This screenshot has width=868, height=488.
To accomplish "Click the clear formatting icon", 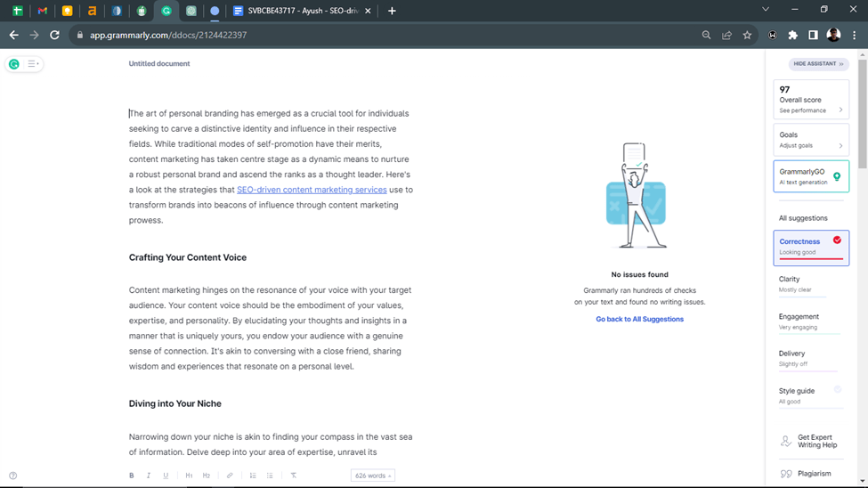I will point(294,476).
